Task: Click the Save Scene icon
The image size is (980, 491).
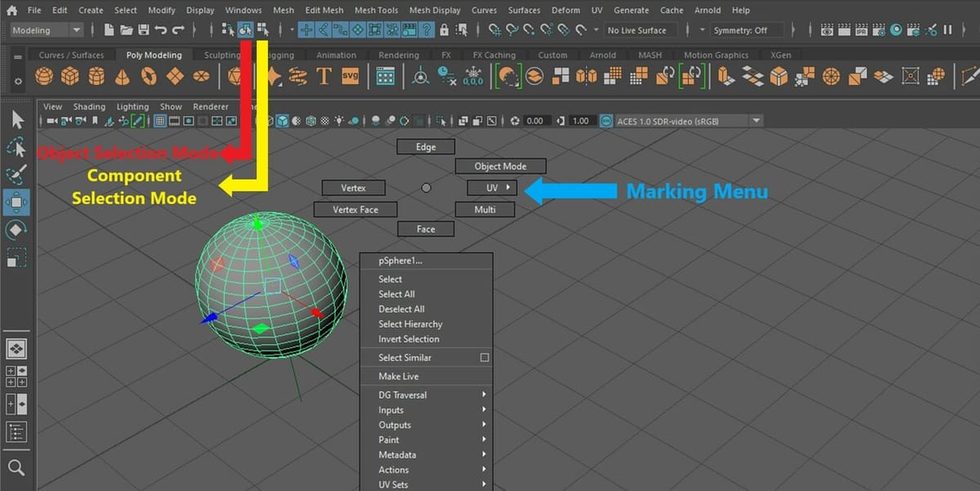Action: [142, 29]
